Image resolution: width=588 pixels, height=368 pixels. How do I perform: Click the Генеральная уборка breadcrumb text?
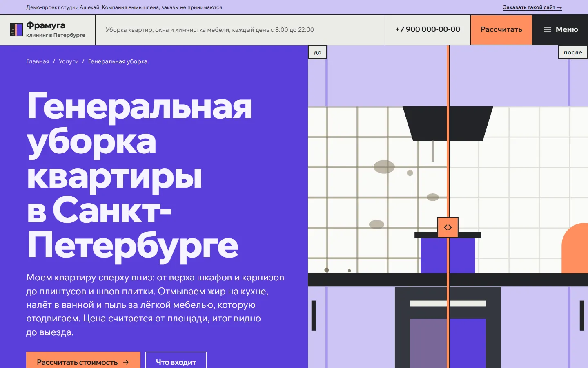click(118, 61)
